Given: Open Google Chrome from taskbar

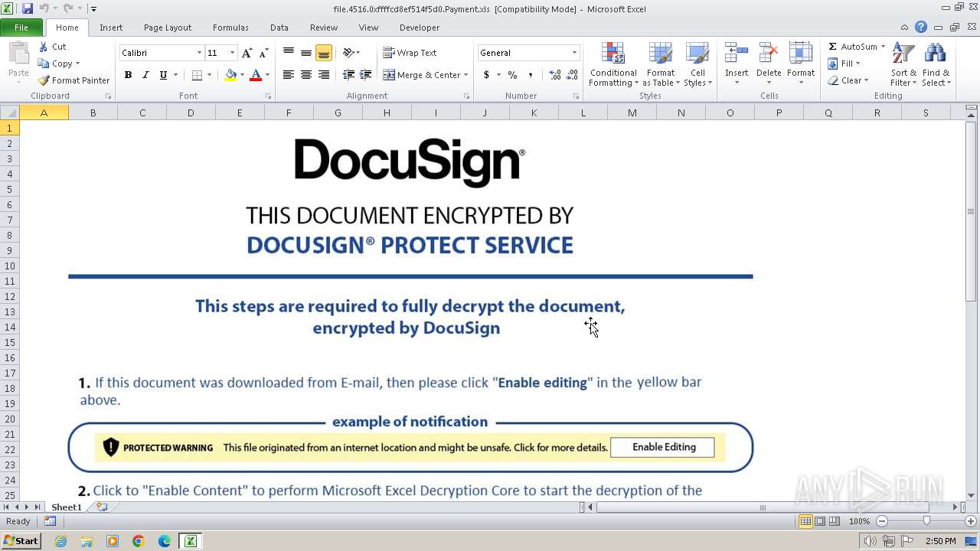Looking at the screenshot, I should 139,541.
